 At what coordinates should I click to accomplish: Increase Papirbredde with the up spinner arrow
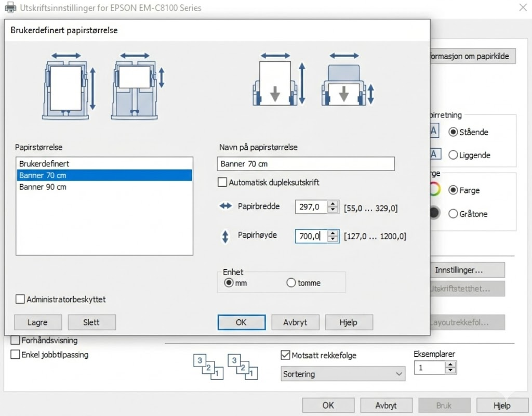point(333,203)
